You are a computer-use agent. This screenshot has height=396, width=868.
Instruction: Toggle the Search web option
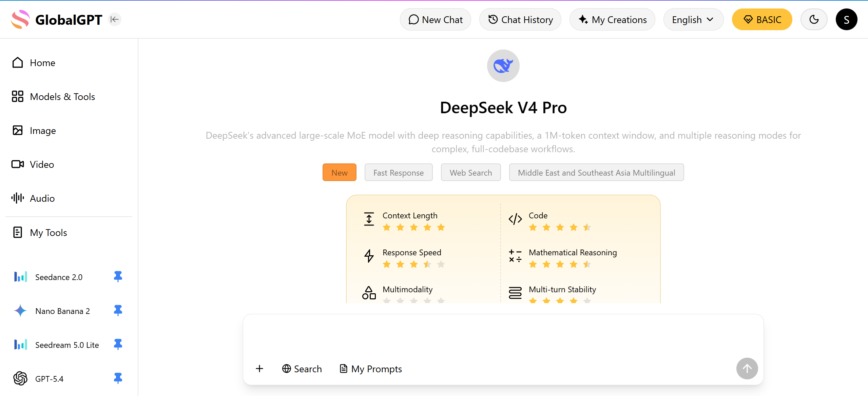click(302, 369)
